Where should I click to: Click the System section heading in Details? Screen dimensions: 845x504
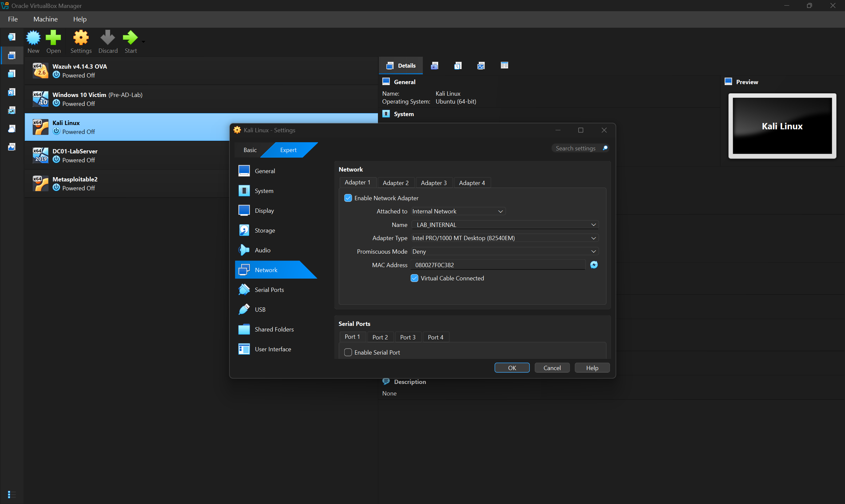[404, 114]
